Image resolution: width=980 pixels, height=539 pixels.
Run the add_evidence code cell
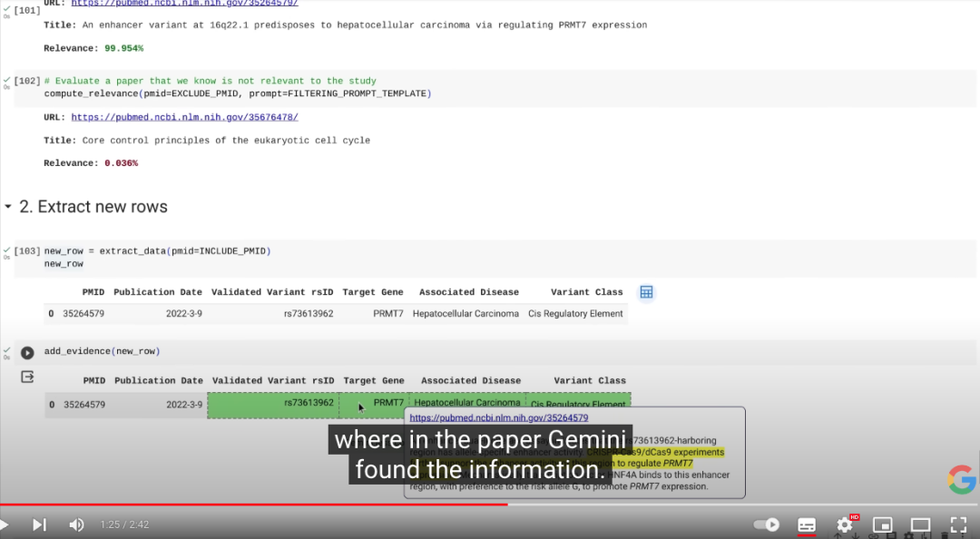point(27,353)
